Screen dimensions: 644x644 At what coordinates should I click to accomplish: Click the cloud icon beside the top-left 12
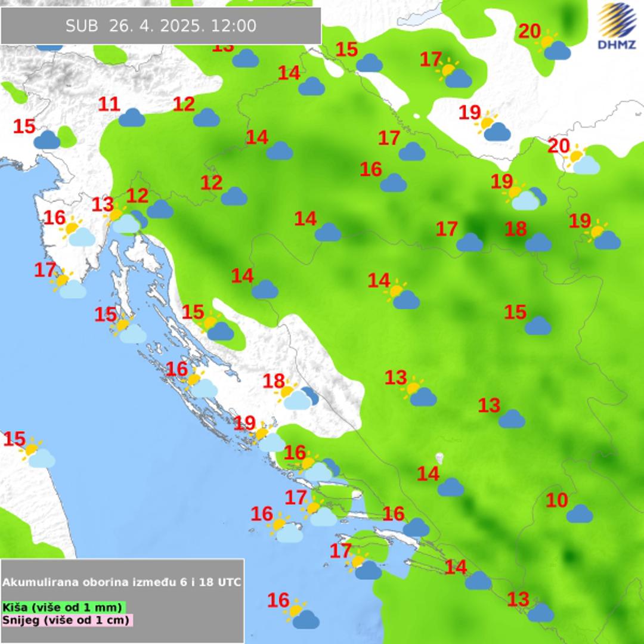click(206, 117)
